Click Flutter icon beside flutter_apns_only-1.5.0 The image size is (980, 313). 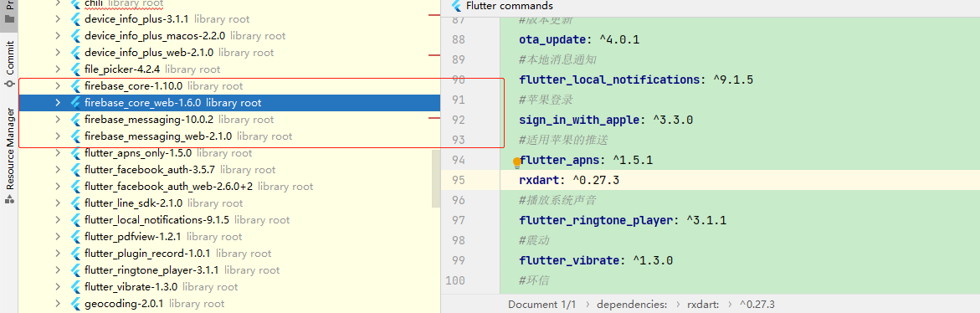[75, 153]
